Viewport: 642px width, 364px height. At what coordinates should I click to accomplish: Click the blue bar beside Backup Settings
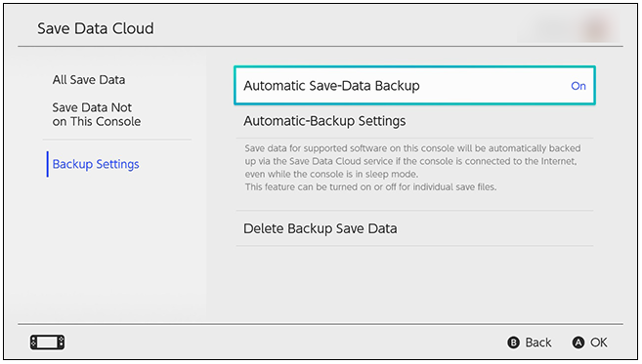click(x=48, y=164)
